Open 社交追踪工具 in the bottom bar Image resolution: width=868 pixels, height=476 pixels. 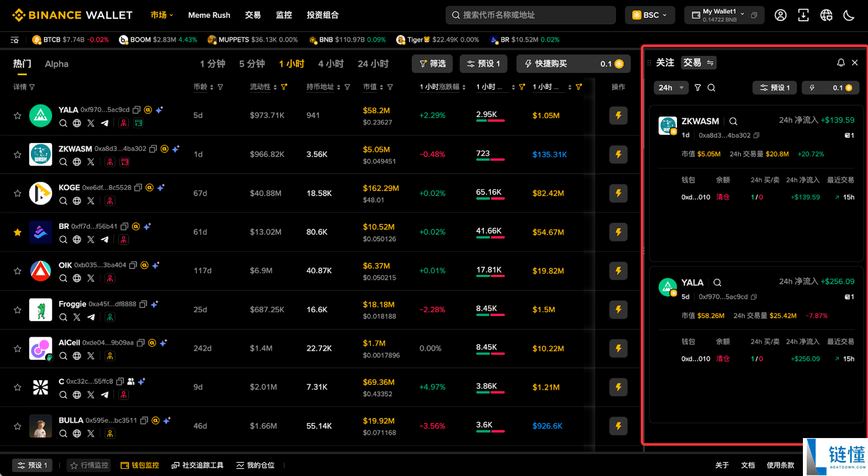pyautogui.click(x=197, y=465)
